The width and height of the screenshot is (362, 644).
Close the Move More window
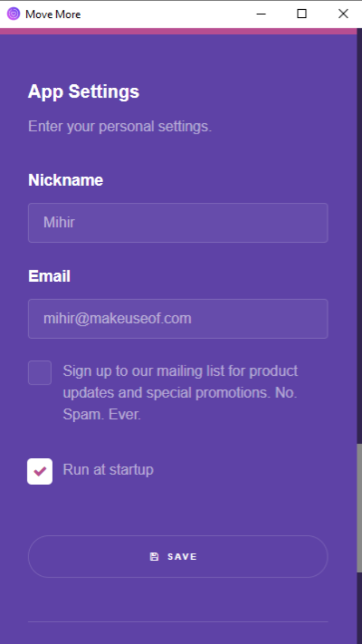343,14
